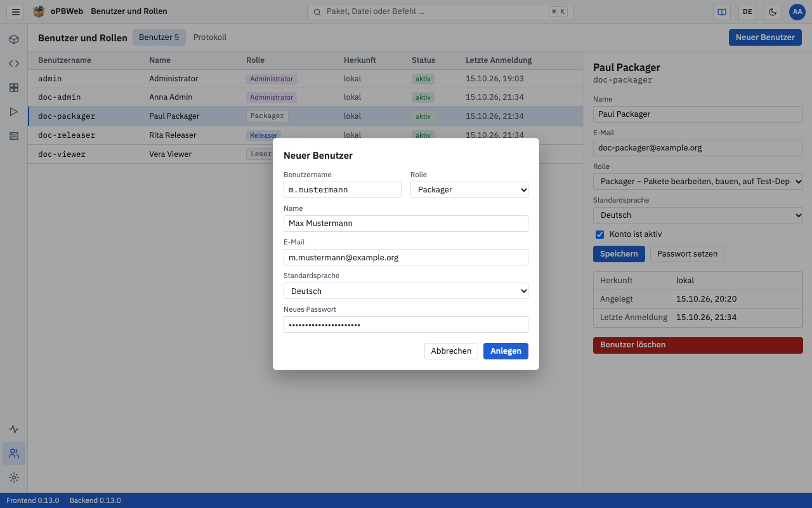Click the Passwort setzen button
This screenshot has height=508, width=812.
(x=687, y=254)
